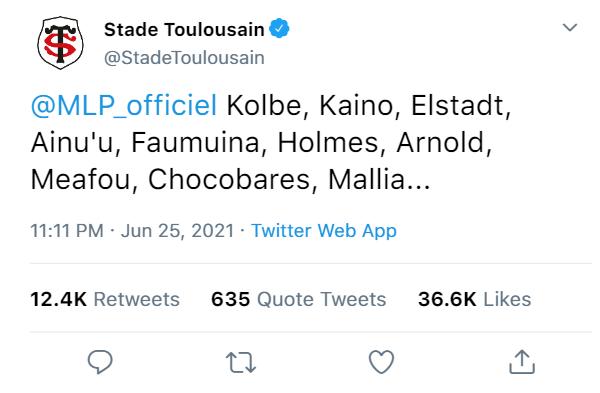Click the Twitter Web App link

(x=324, y=231)
